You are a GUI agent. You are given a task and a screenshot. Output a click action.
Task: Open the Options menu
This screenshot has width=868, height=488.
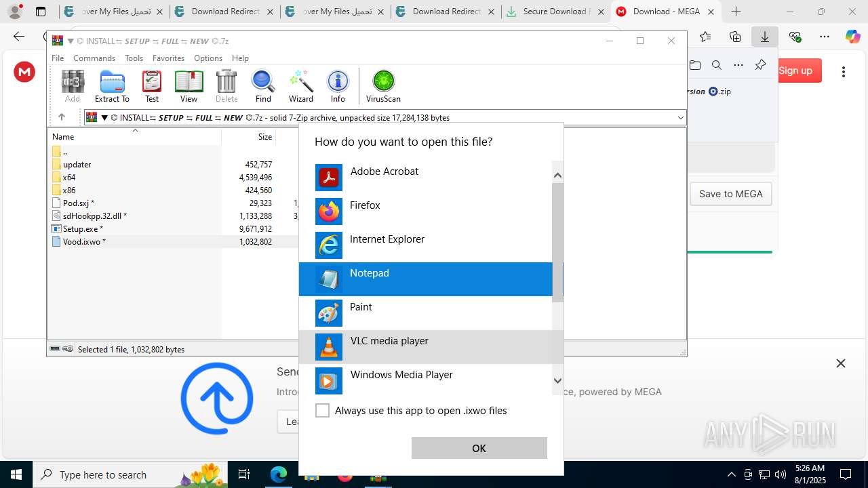click(208, 58)
